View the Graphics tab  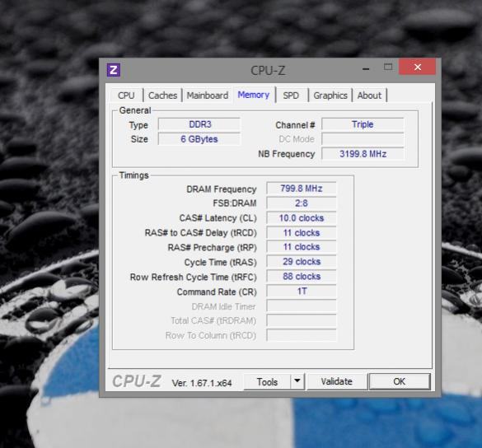(x=330, y=96)
